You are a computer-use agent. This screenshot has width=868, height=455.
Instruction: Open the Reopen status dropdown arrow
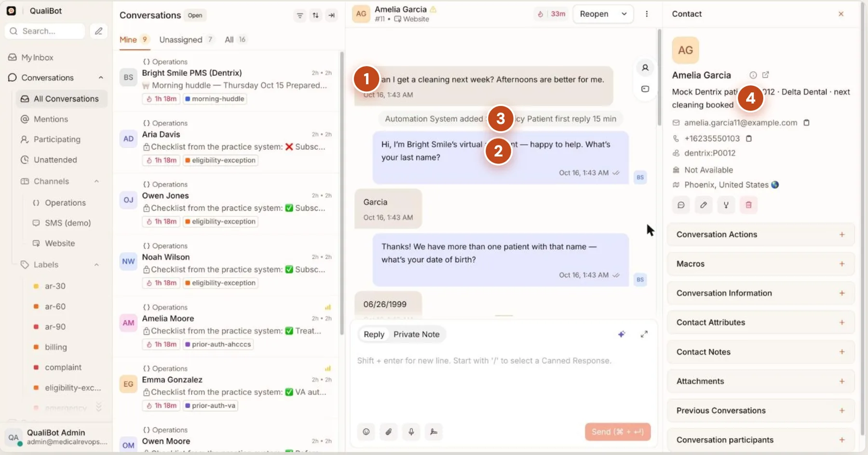click(x=624, y=14)
